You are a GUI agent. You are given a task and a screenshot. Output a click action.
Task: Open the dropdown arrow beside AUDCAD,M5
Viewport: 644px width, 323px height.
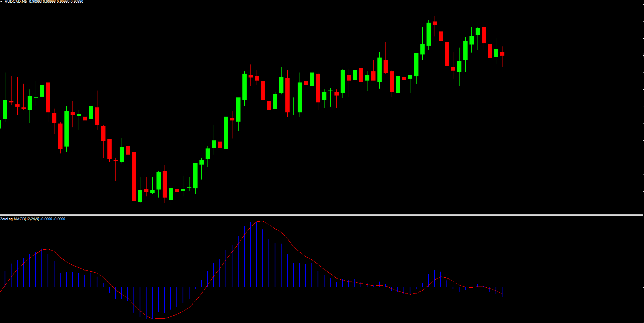coord(2,2)
